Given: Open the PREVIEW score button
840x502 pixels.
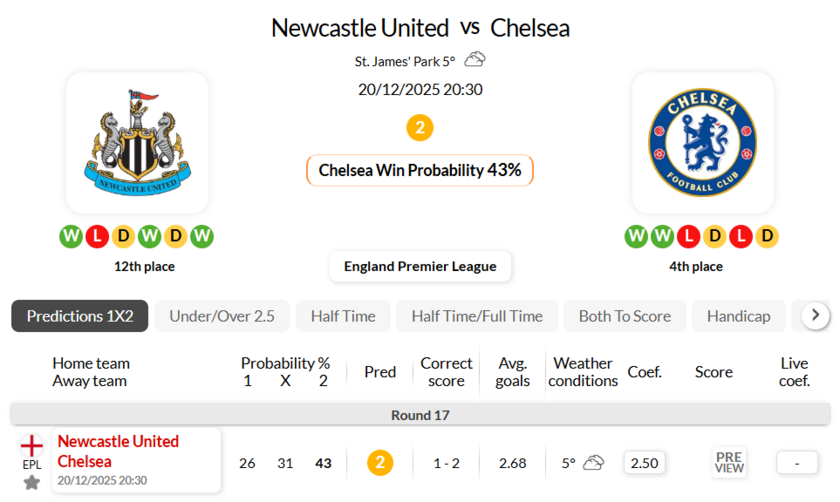Looking at the screenshot, I should (x=729, y=462).
